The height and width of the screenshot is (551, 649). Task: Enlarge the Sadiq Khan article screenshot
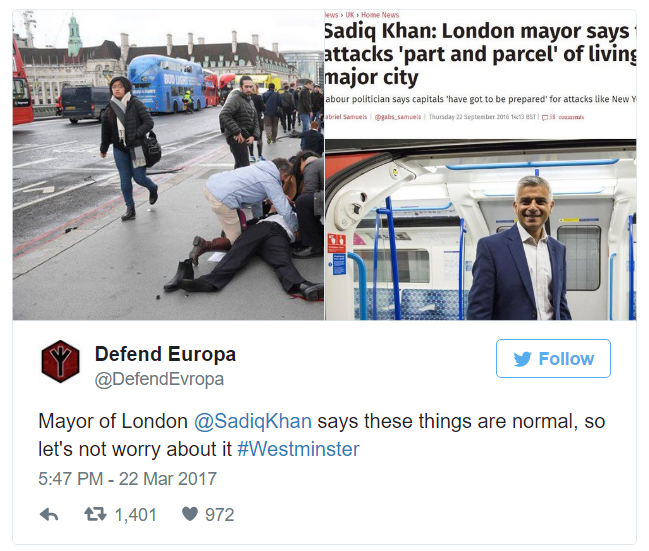(x=481, y=165)
